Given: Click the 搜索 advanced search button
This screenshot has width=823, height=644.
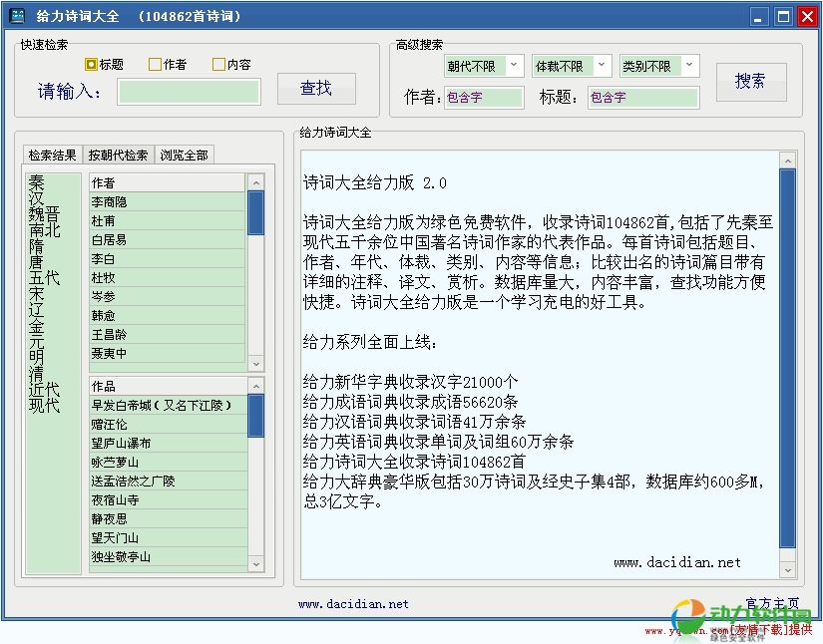Looking at the screenshot, I should pyautogui.click(x=750, y=82).
